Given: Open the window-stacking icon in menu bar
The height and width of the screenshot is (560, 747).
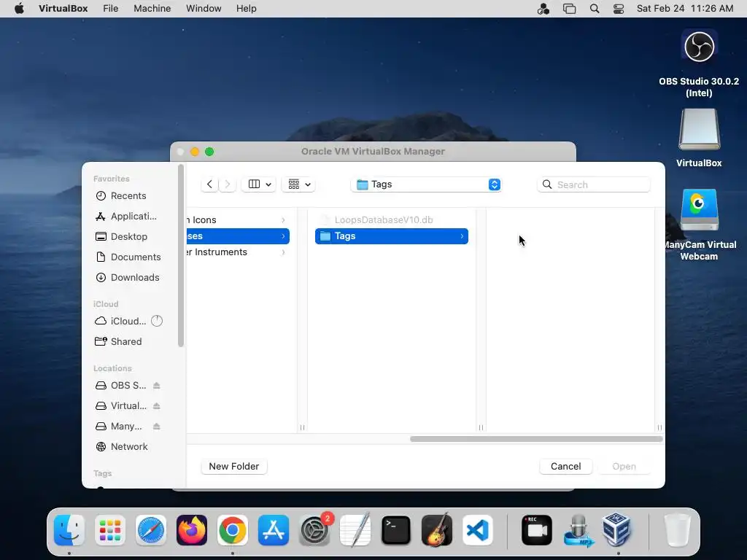Looking at the screenshot, I should click(569, 9).
